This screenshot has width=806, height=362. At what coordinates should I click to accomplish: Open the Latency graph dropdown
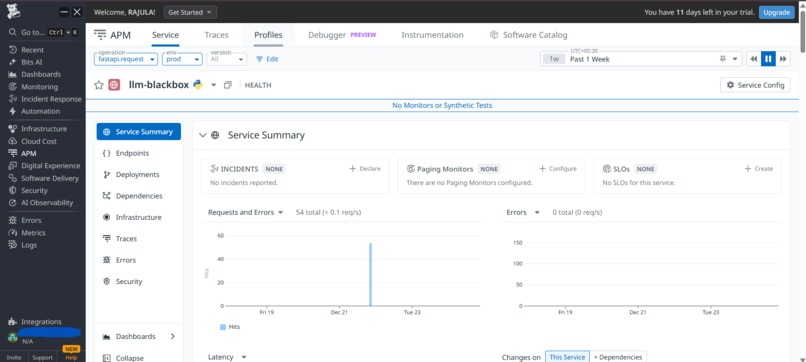pyautogui.click(x=227, y=357)
